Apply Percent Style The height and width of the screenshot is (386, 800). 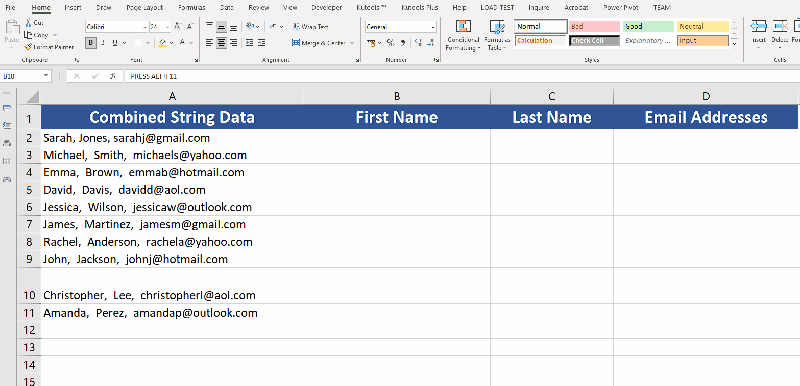pyautogui.click(x=390, y=43)
